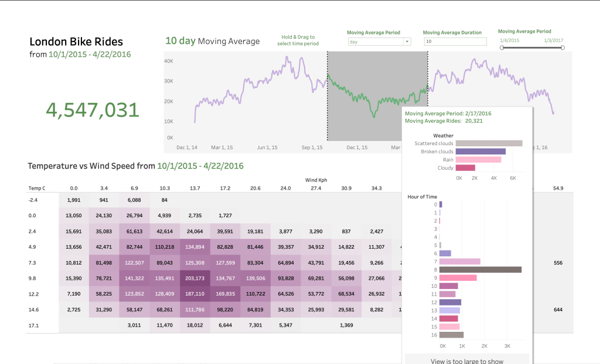
Task: Select the heatmap cell showing 1,991
Action: (74, 200)
